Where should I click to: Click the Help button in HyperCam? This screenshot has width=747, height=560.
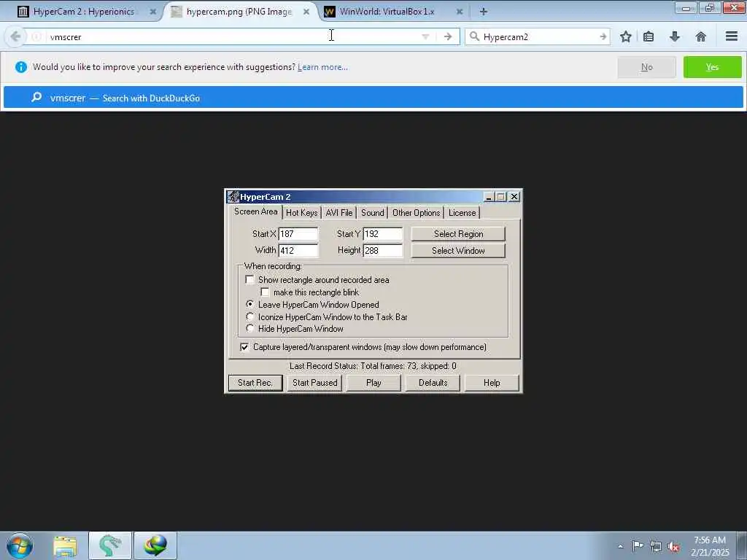point(492,383)
